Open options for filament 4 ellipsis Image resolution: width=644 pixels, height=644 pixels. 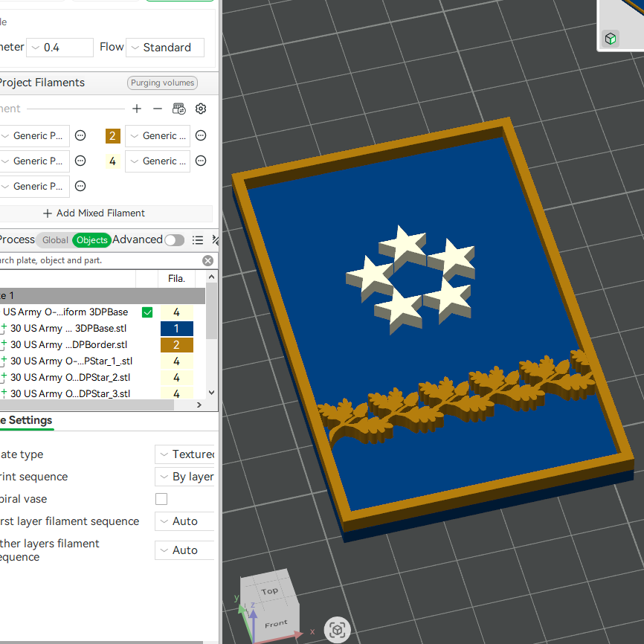201,161
